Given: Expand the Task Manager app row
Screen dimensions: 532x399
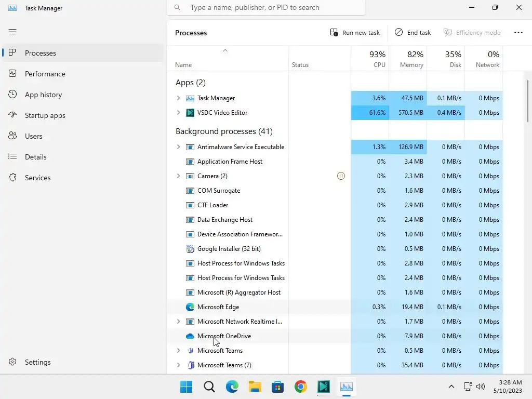Looking at the screenshot, I should point(179,98).
